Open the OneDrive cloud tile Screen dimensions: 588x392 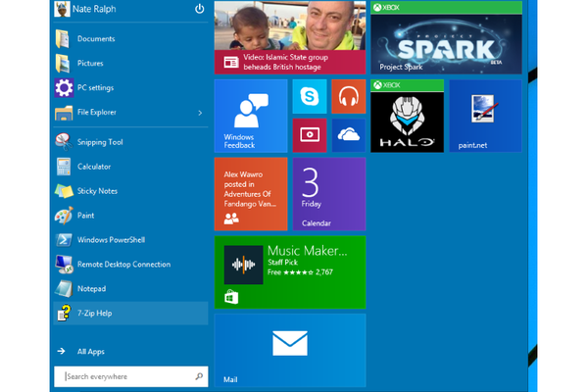pyautogui.click(x=348, y=135)
